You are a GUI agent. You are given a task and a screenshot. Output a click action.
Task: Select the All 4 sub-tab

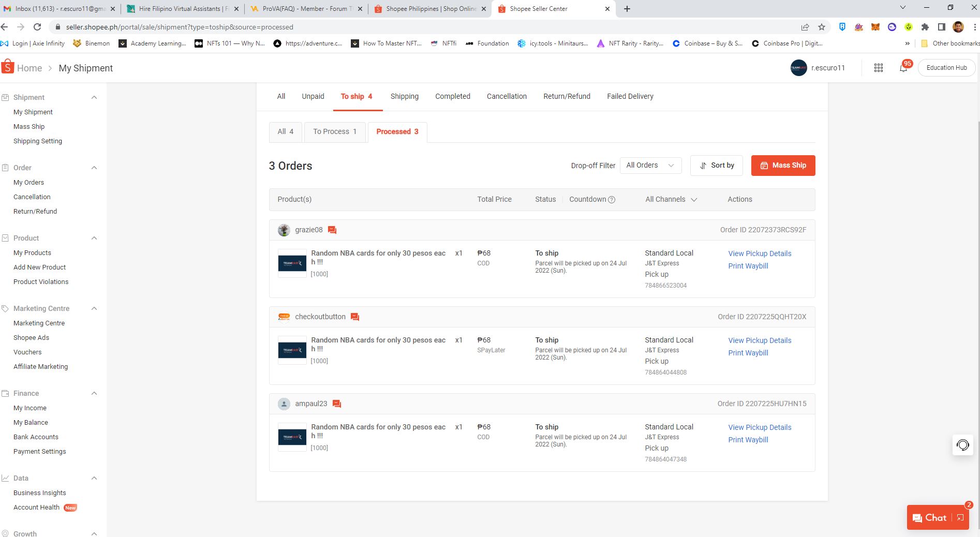[x=286, y=132]
